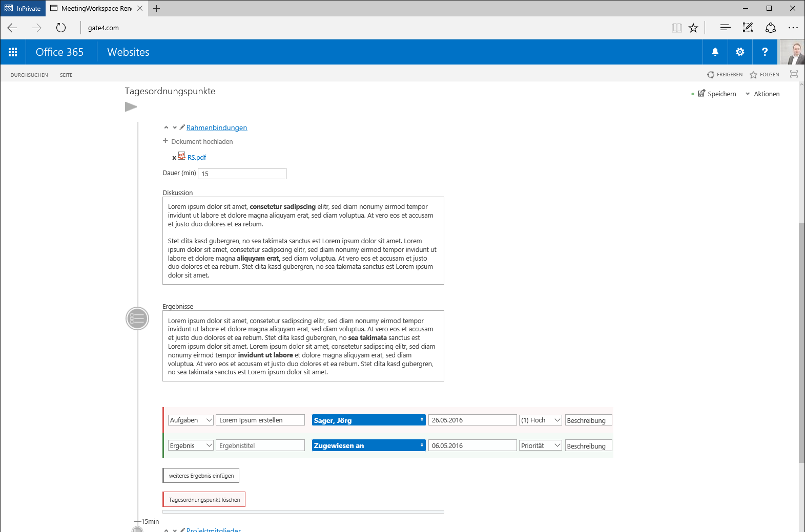Open the Ergebnis type dropdown

(x=191, y=445)
